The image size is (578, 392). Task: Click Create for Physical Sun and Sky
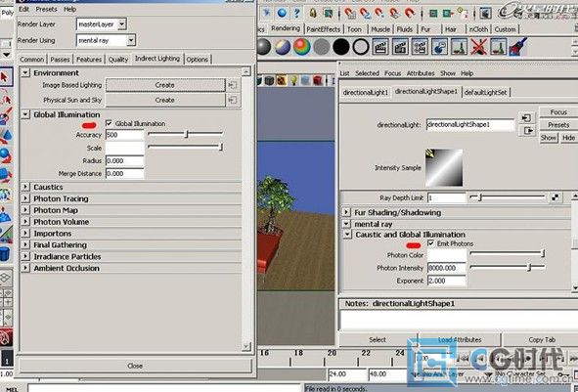click(x=164, y=100)
